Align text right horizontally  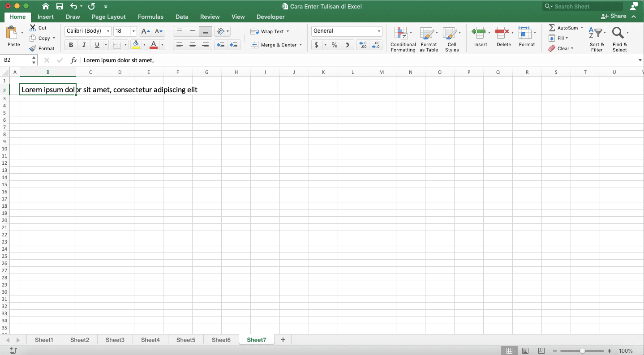[x=206, y=45]
